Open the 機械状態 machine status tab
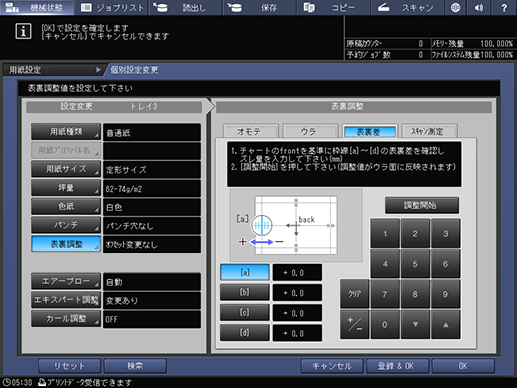 37,7
